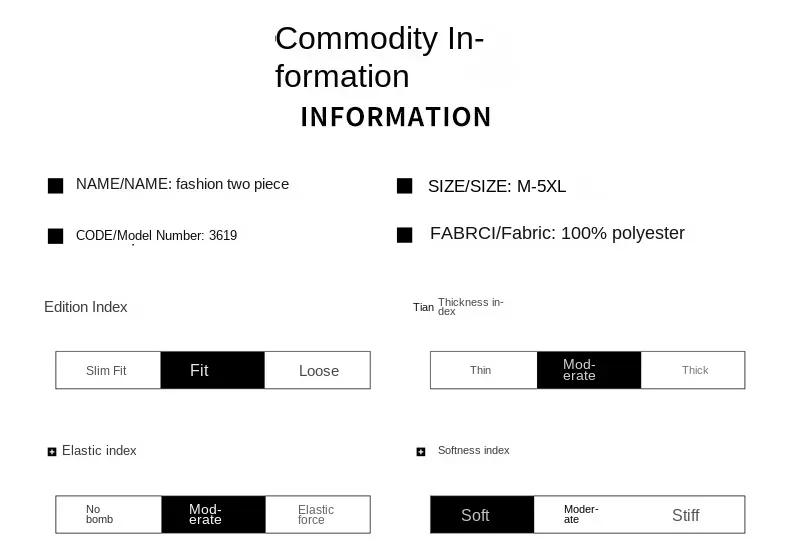Select Moderate in the Thickness index

coord(588,370)
